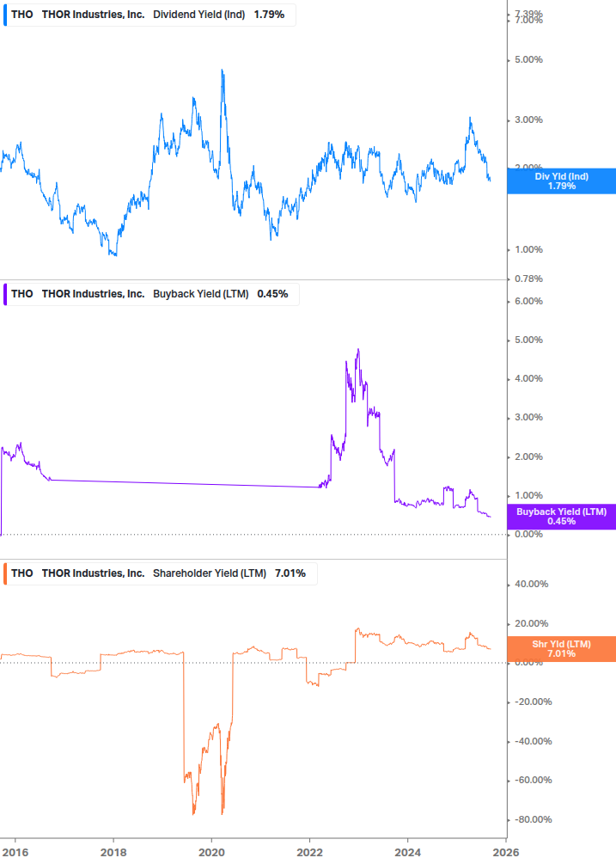Click the -40.00% tick on shareholder yield axis
The height and width of the screenshot is (864, 616).
pyautogui.click(x=533, y=742)
